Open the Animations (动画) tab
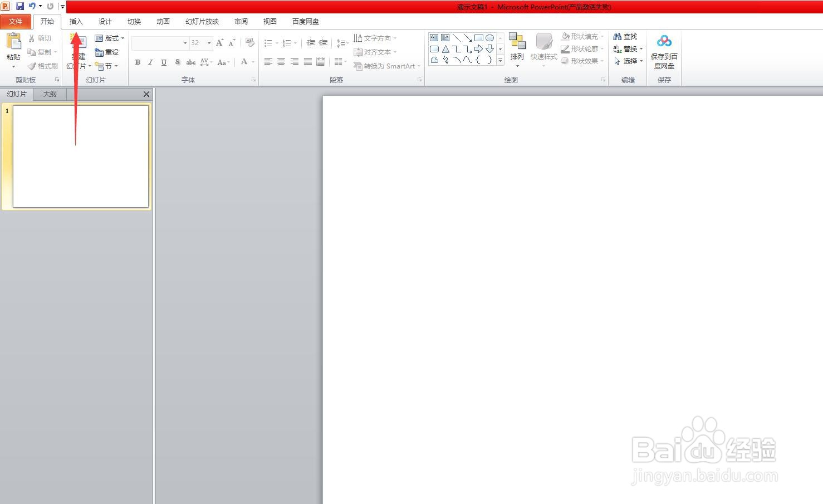 pyautogui.click(x=163, y=22)
